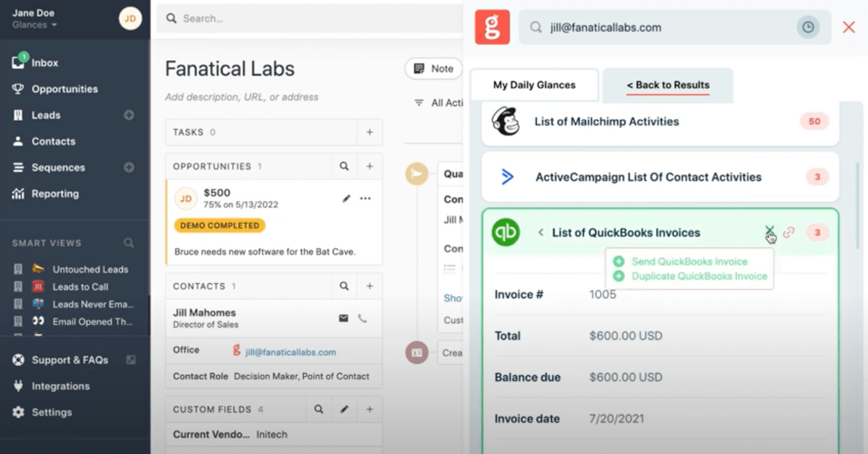
Task: Click the QuickBooks logo icon
Action: (x=506, y=232)
